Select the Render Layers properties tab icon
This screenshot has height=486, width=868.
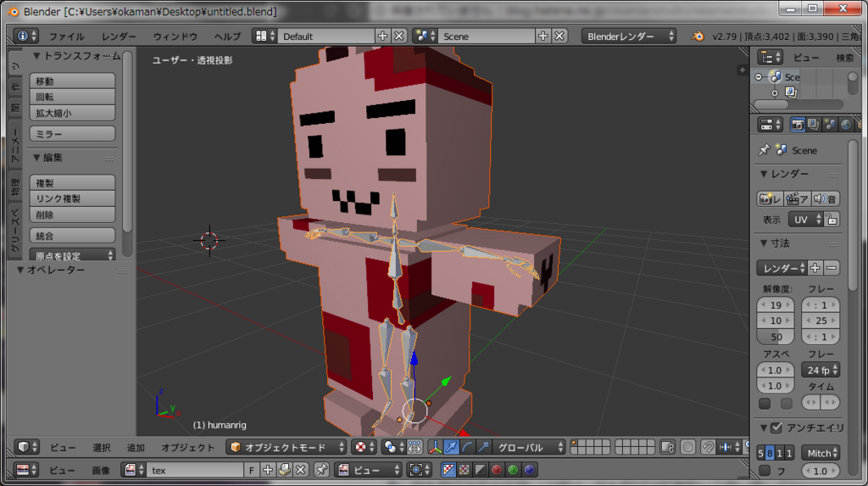[813, 125]
